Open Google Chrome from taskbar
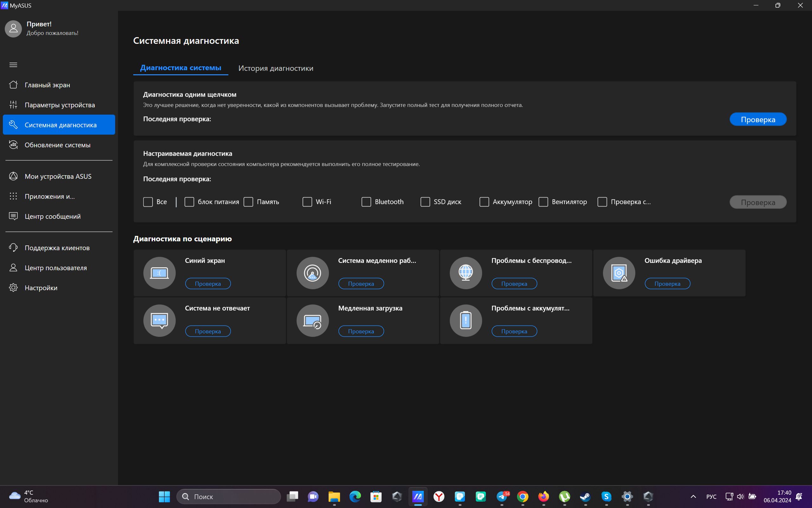 tap(523, 497)
